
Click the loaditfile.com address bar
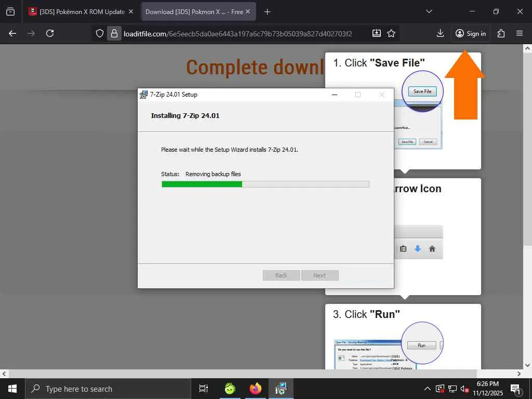(x=238, y=34)
